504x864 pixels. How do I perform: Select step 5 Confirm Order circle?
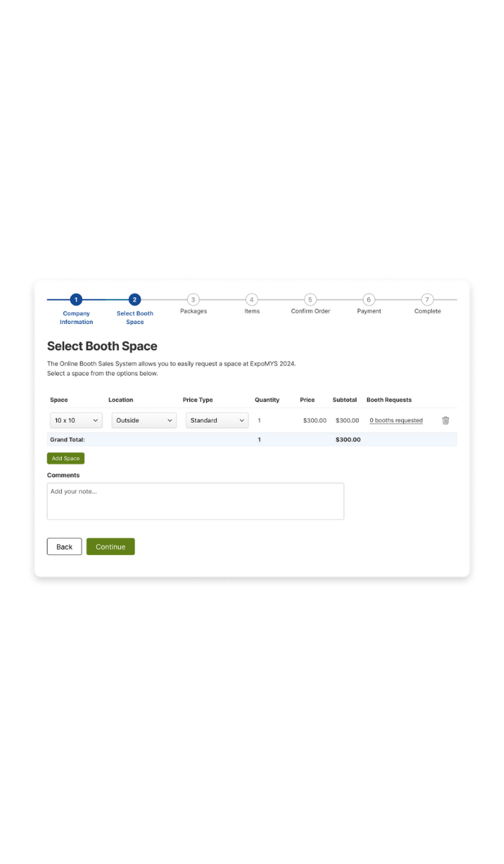tap(310, 300)
